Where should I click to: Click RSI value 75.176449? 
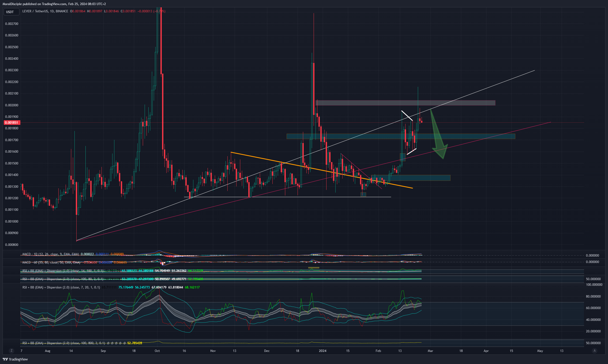(x=126, y=287)
